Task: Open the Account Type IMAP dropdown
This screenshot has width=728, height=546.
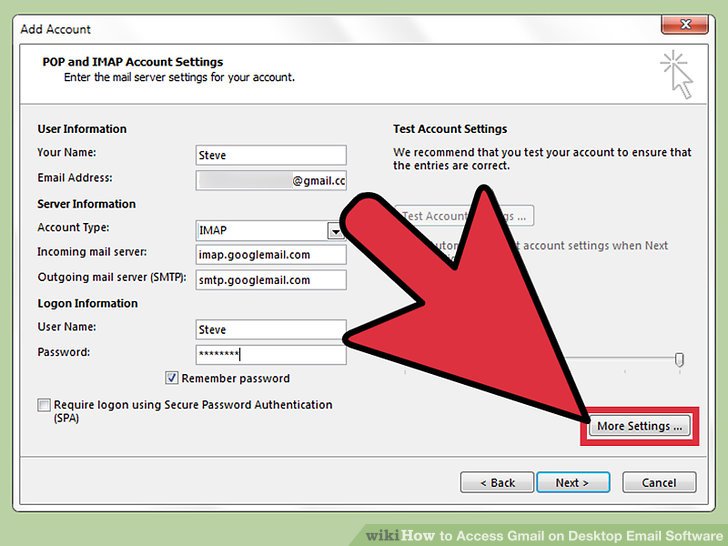Action: pyautogui.click(x=335, y=230)
